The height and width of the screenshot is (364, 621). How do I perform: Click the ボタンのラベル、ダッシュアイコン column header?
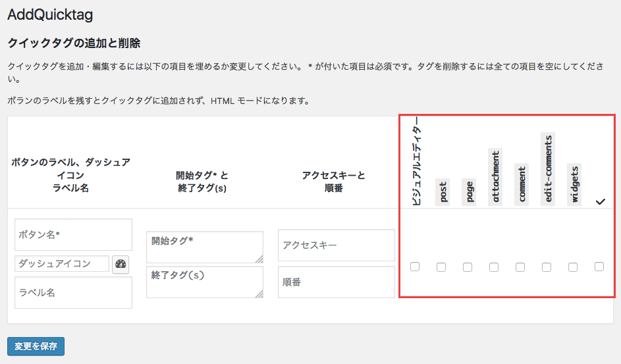(x=70, y=175)
